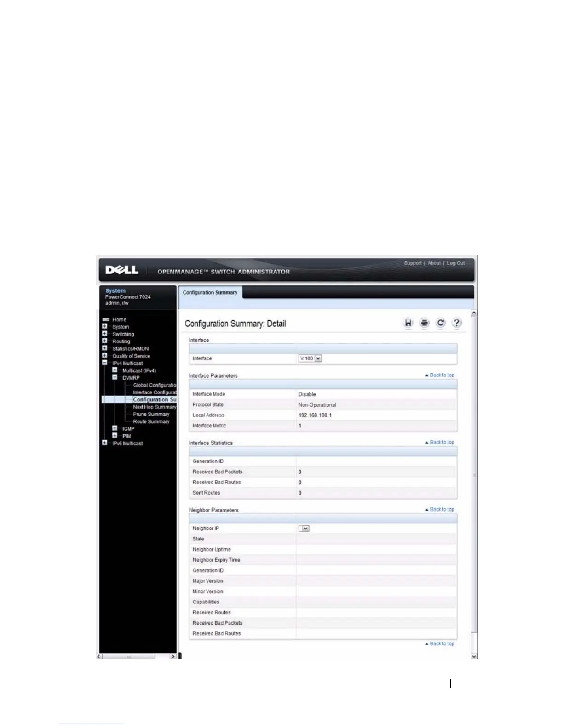The height and width of the screenshot is (728, 563).
Task: Click the Interface Mode Disable value
Action: (x=307, y=394)
